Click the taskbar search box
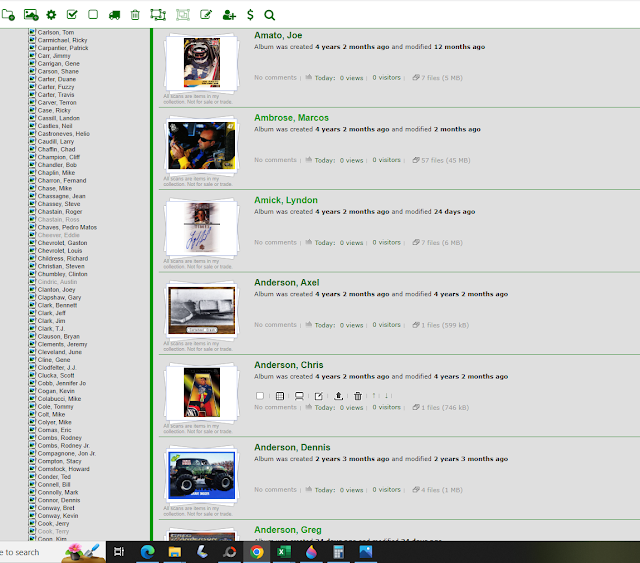640x563 pixels. pos(52,552)
